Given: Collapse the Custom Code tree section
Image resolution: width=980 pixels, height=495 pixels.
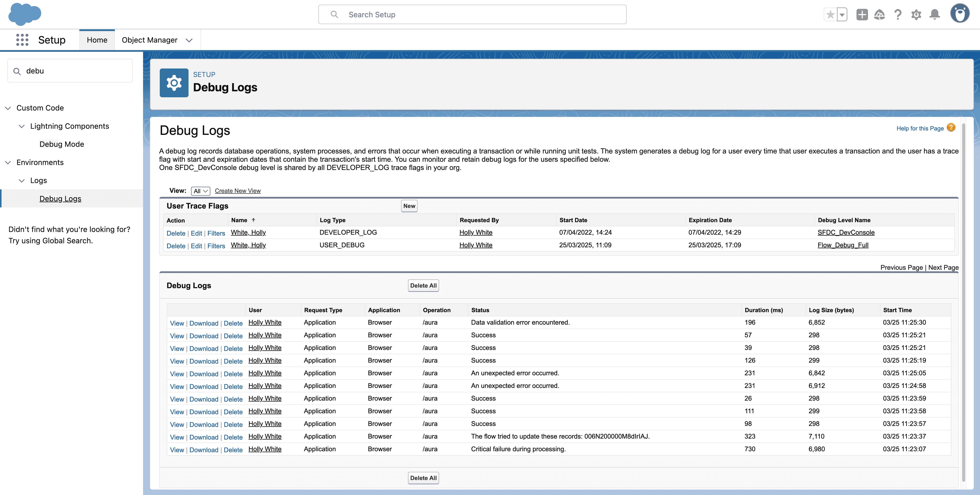Looking at the screenshot, I should pos(8,108).
